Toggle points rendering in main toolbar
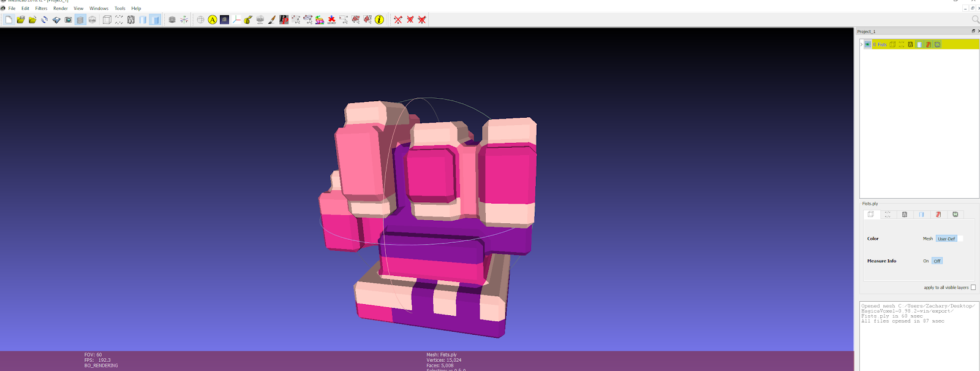The image size is (980, 371). pyautogui.click(x=119, y=20)
